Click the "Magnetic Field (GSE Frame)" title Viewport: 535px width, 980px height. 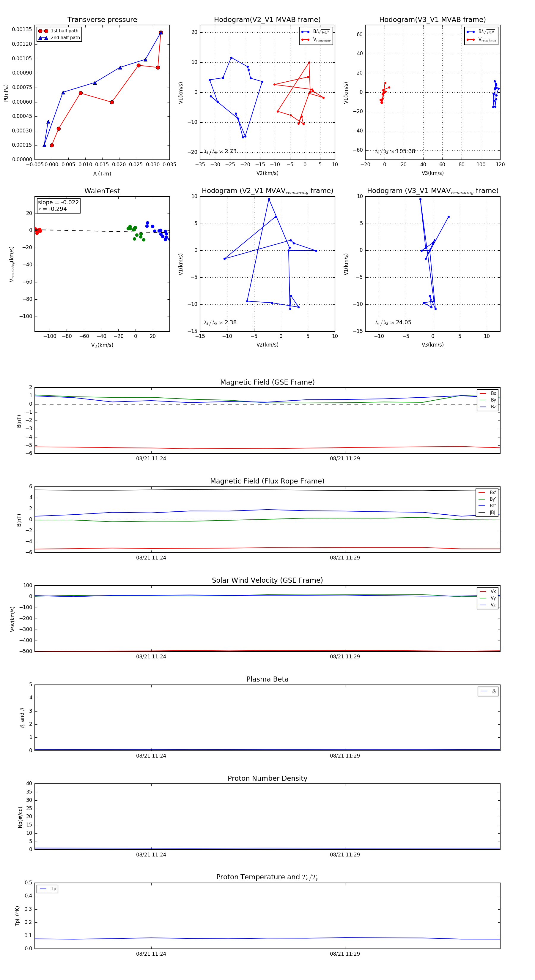(267, 382)
